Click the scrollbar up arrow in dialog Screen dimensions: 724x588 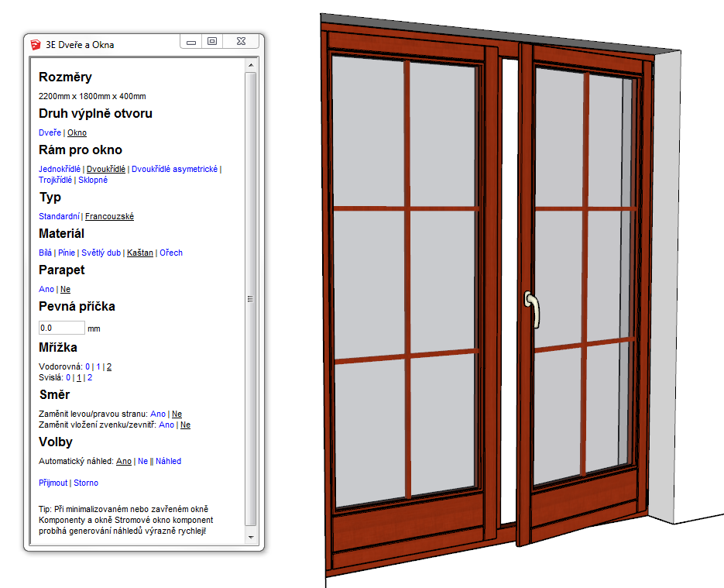(250, 68)
